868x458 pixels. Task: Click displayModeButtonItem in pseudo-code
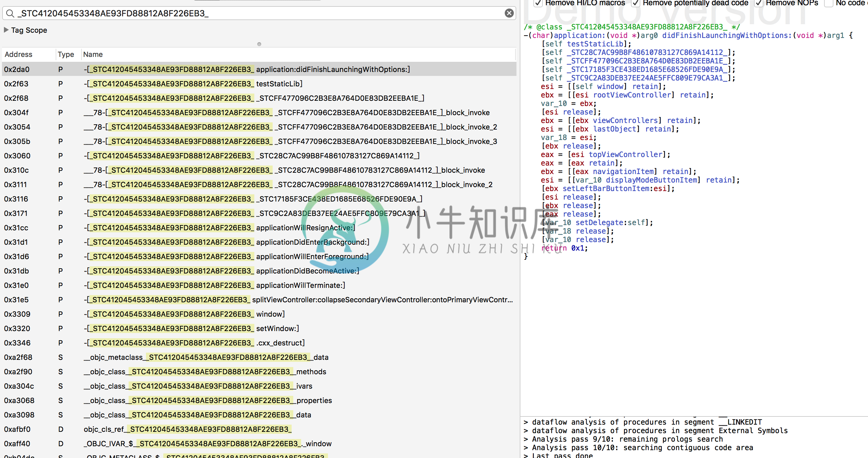coord(651,180)
